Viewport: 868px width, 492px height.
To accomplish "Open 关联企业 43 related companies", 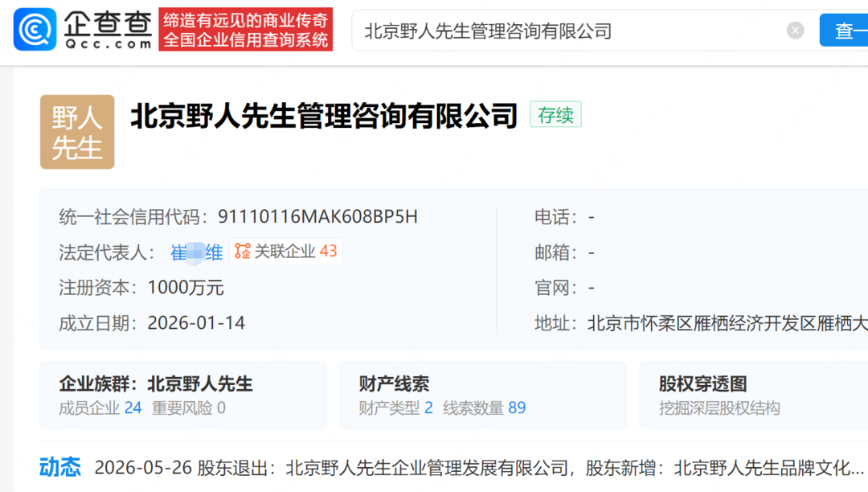I will click(x=286, y=252).
